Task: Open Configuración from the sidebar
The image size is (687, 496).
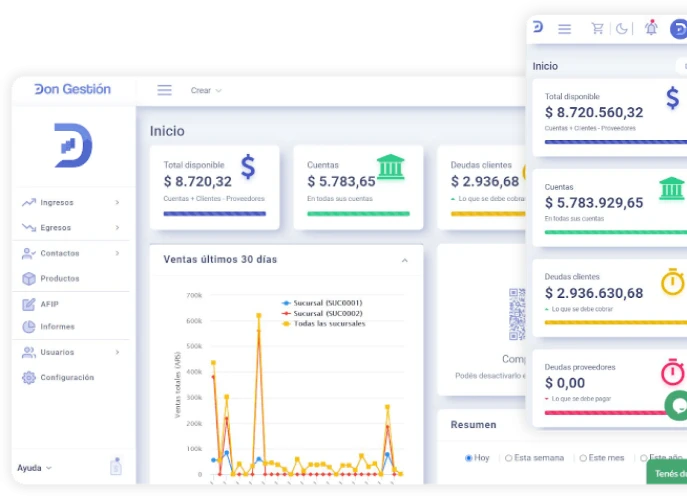Action: click(x=66, y=377)
